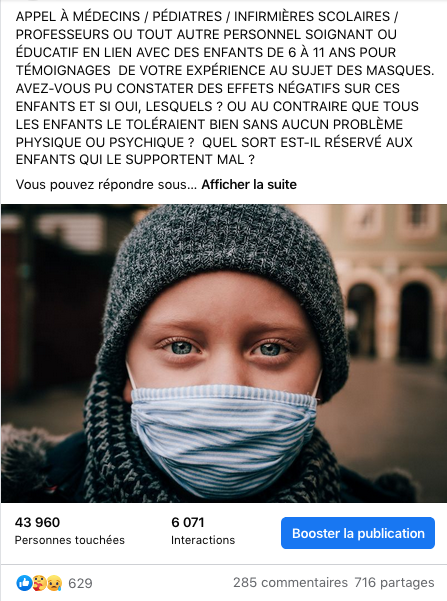Click the Vous pouvez répondre sous… text
The image size is (447, 601).
106,185
